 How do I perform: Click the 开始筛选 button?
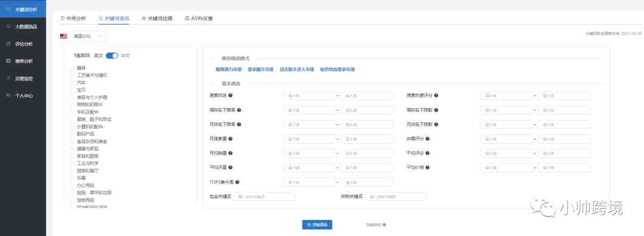[x=317, y=225]
